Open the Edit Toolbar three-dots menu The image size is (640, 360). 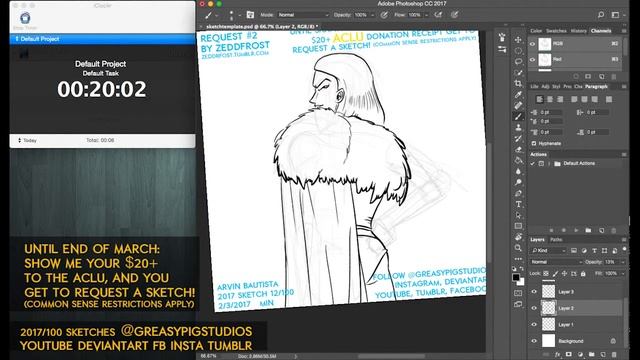point(518,259)
